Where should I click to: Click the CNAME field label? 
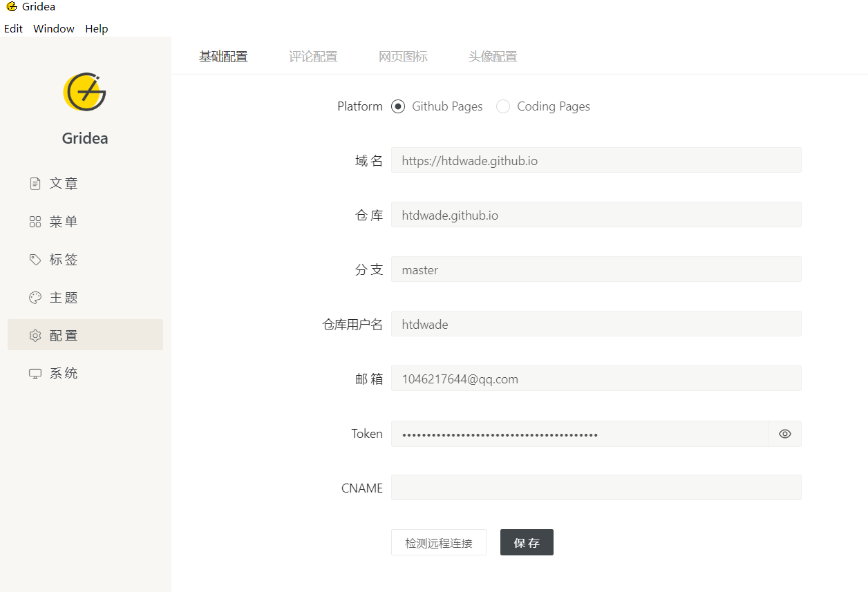pyautogui.click(x=362, y=488)
